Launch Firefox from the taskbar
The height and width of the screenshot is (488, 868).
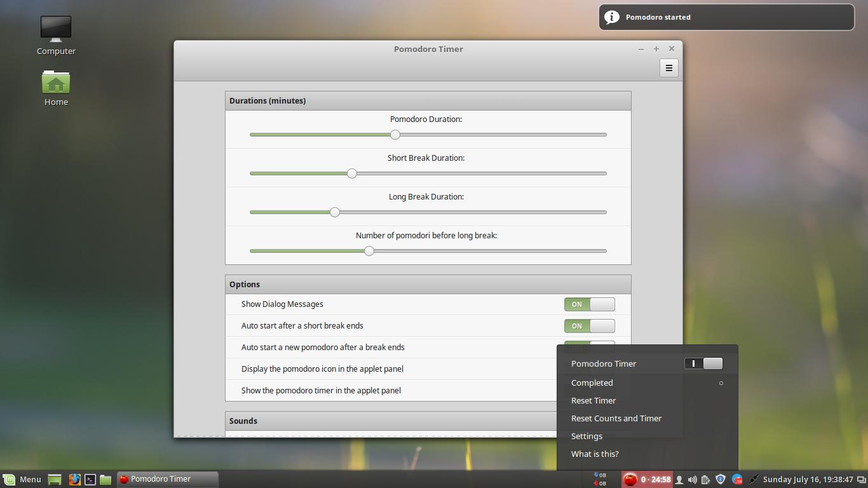[x=75, y=479]
